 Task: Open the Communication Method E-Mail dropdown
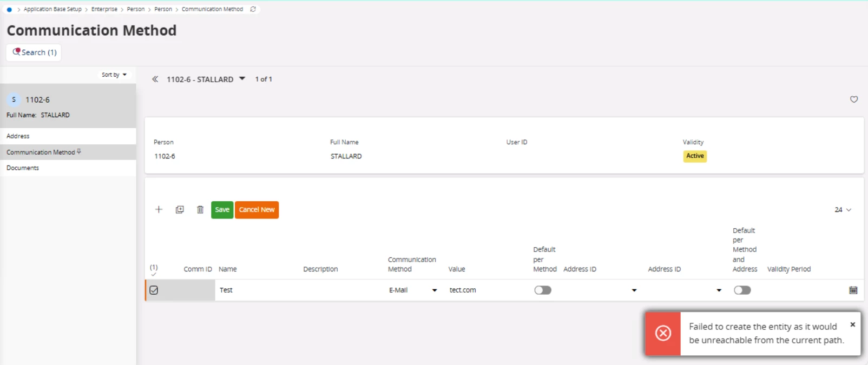(x=434, y=290)
